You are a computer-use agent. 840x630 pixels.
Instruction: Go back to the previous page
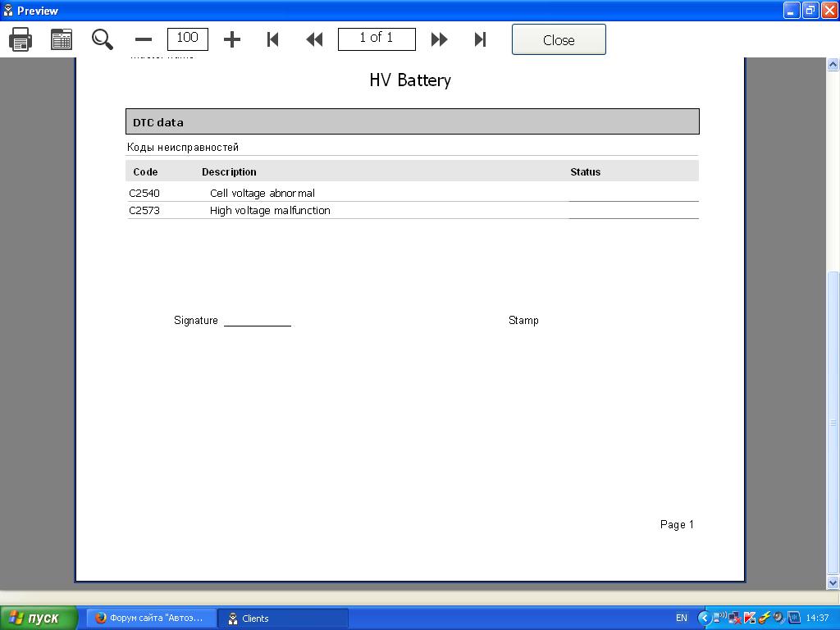point(314,39)
